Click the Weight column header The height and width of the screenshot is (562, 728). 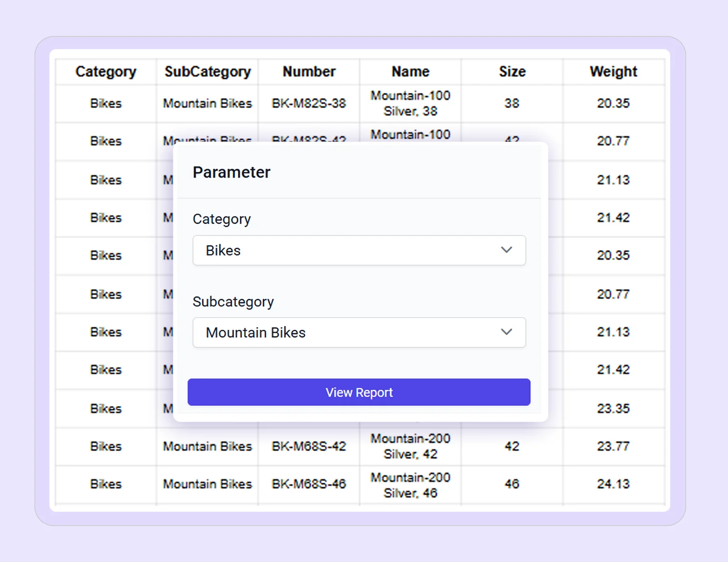[x=613, y=71]
